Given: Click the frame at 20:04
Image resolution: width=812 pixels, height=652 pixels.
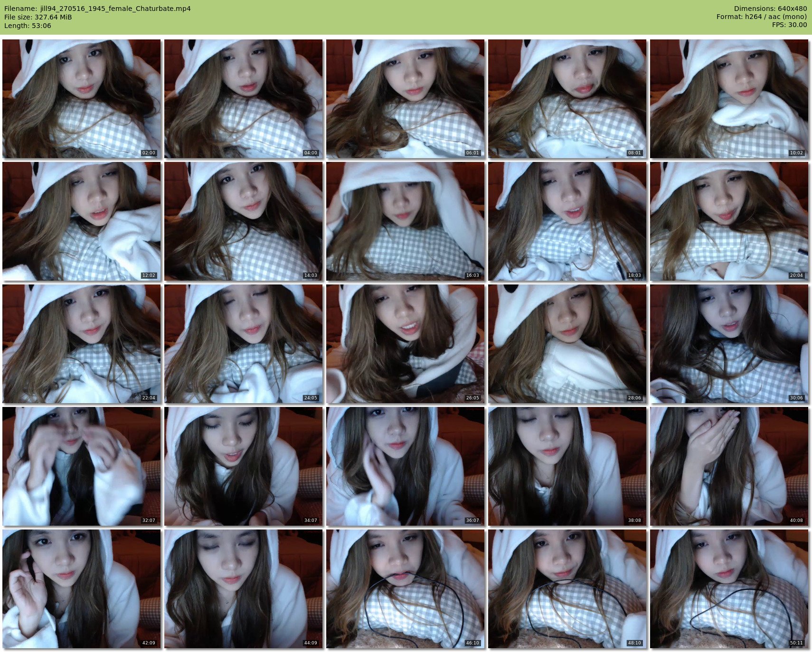Looking at the screenshot, I should coord(729,221).
